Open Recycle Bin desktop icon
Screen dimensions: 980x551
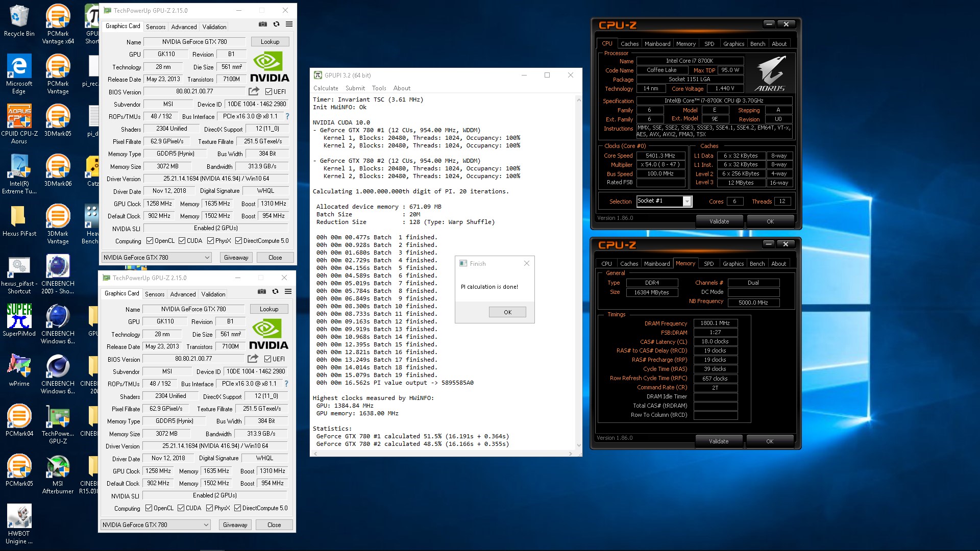click(x=19, y=20)
